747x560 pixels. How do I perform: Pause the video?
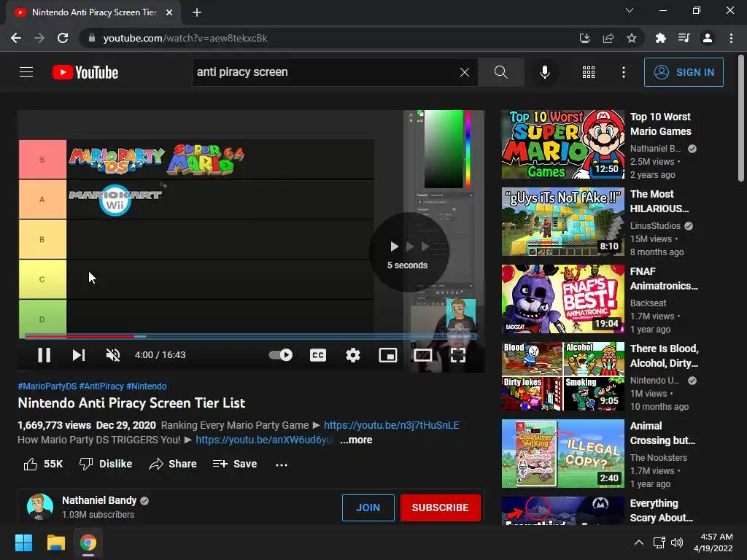[44, 355]
